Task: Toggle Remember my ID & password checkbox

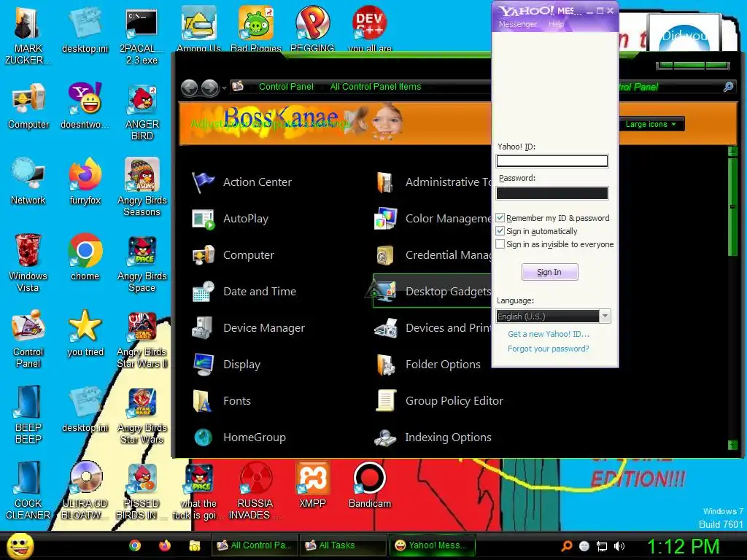Action: (x=500, y=217)
